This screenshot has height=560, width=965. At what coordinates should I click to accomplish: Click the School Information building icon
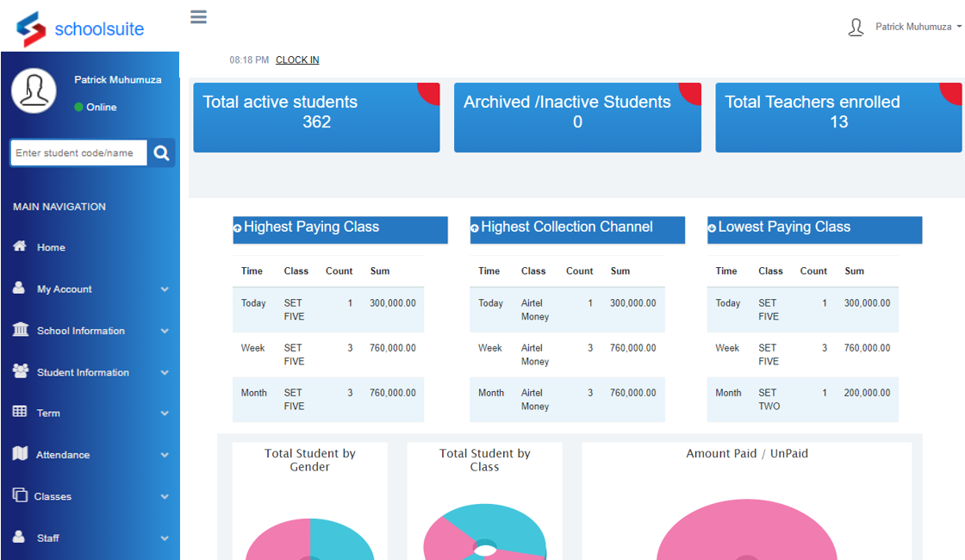click(x=20, y=330)
